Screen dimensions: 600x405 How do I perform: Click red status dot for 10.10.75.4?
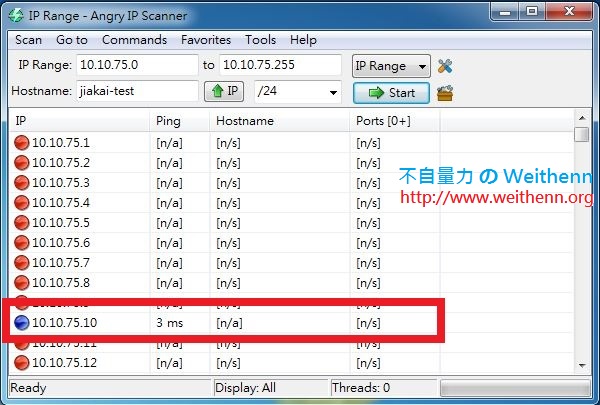21,202
